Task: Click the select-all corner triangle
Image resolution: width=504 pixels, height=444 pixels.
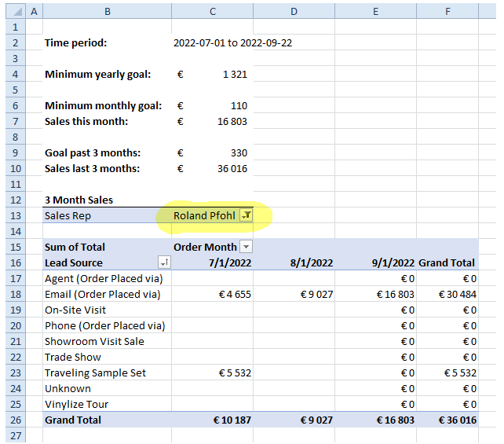Action: pyautogui.click(x=13, y=12)
